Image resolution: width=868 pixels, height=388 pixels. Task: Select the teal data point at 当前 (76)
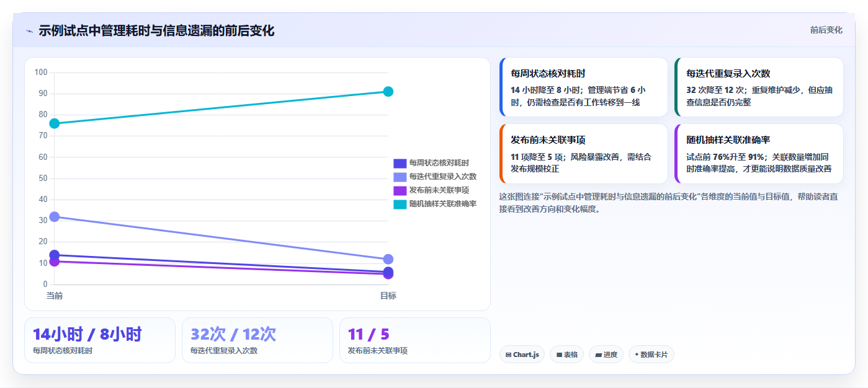click(55, 123)
